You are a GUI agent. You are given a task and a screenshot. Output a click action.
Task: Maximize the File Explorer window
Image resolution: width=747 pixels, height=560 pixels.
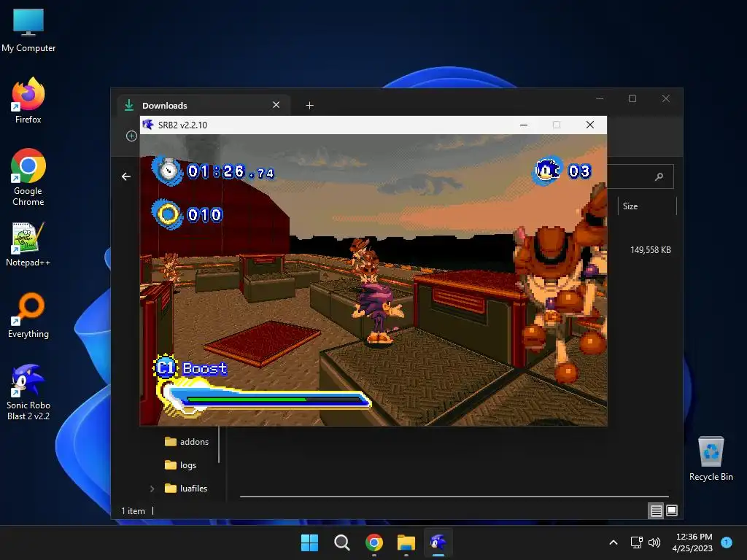point(632,98)
